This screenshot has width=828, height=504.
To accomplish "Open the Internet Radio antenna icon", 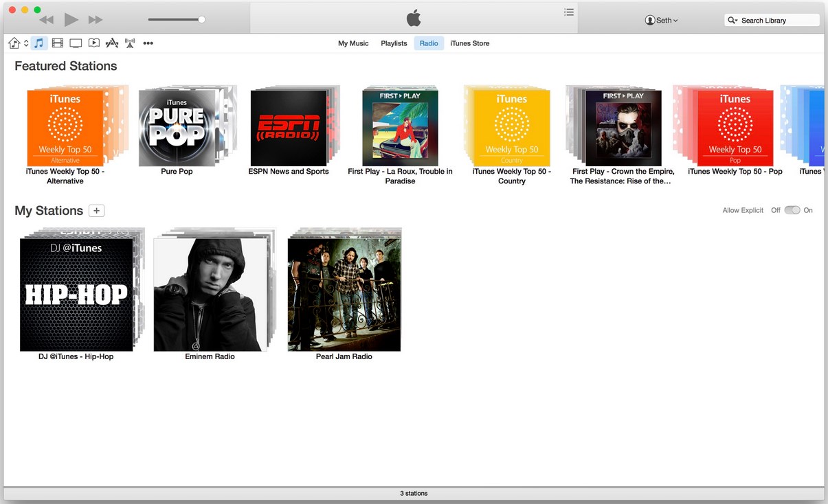I will tap(130, 43).
